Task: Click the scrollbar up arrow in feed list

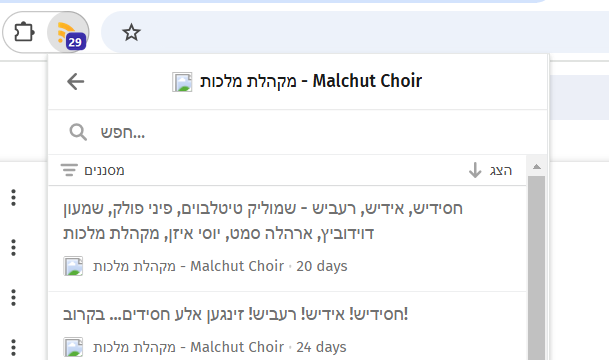Action: coord(536,167)
